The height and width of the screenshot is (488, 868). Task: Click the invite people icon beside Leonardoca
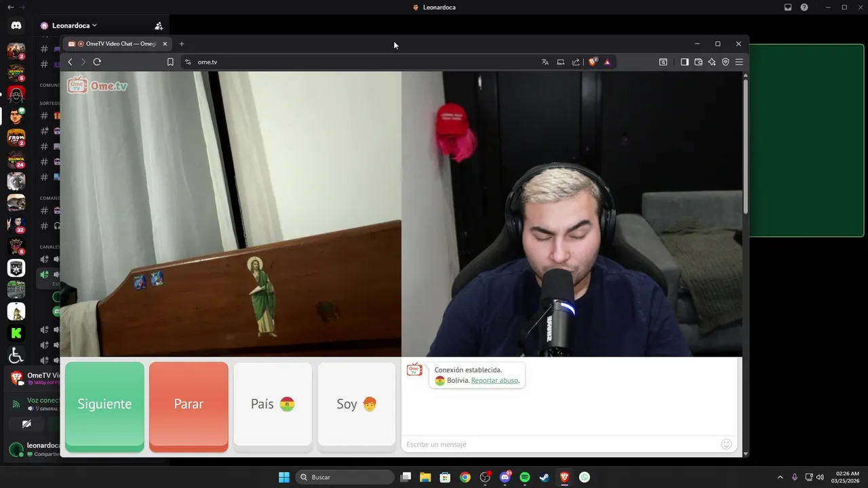159,26
